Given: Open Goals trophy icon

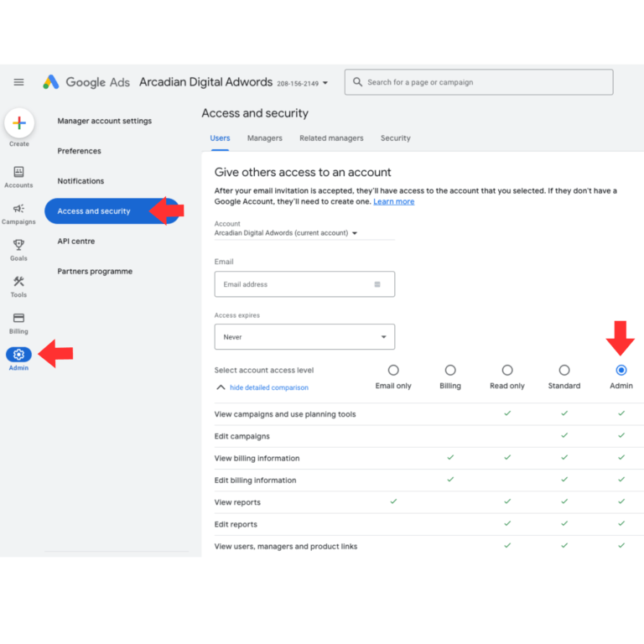Looking at the screenshot, I should pos(18,245).
